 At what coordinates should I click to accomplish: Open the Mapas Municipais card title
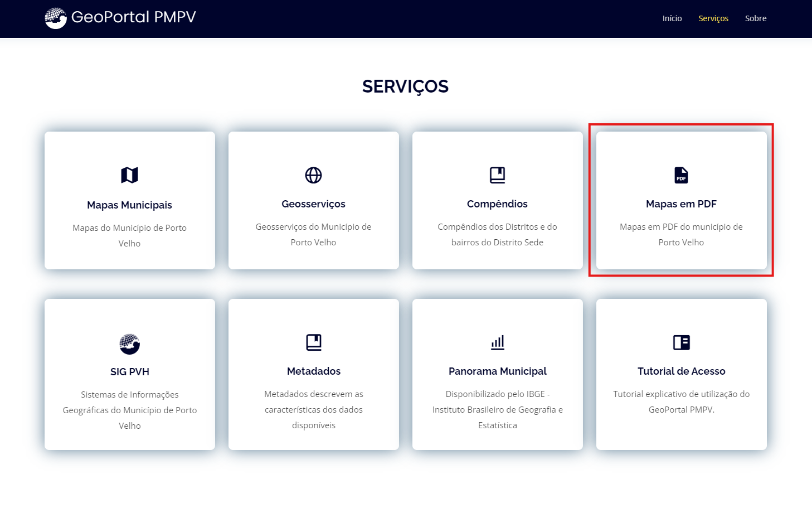pyautogui.click(x=129, y=205)
